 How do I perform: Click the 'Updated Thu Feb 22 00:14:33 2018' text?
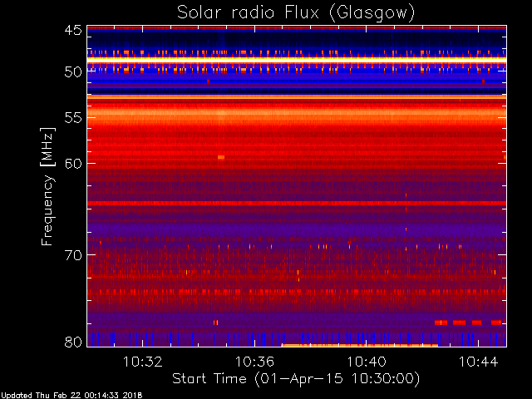[71, 396]
